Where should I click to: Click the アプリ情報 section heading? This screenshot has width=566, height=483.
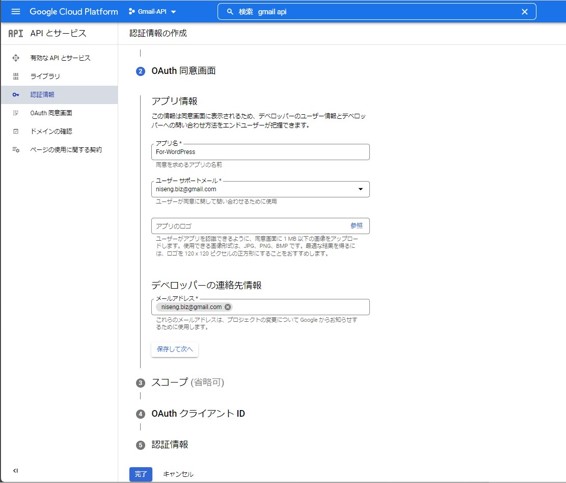click(x=174, y=101)
